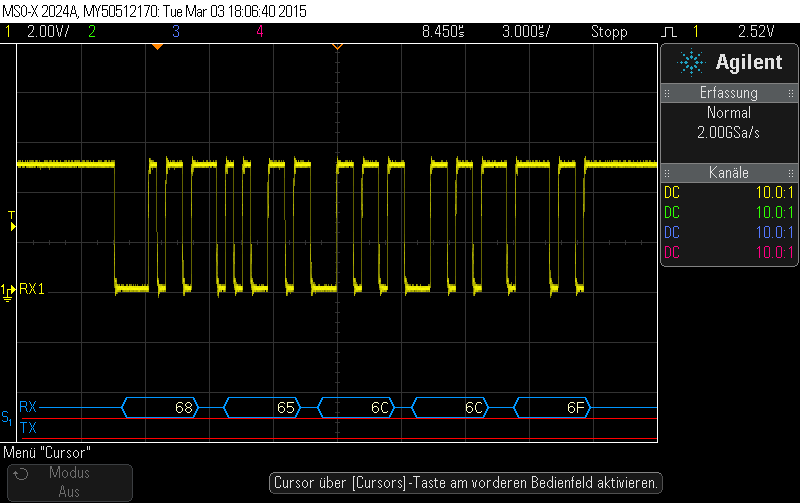Click the rotary knob icon in Modus
Image resolution: width=800 pixels, height=503 pixels.
[21, 474]
